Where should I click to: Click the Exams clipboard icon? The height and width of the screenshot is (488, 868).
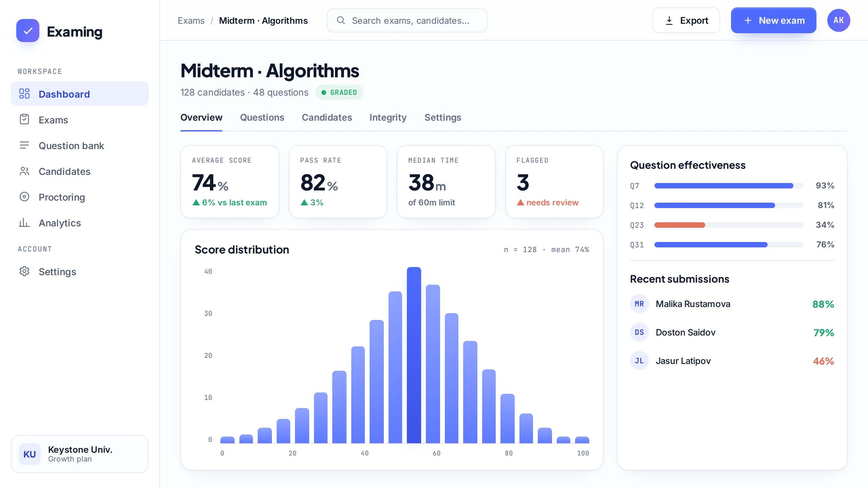(24, 120)
